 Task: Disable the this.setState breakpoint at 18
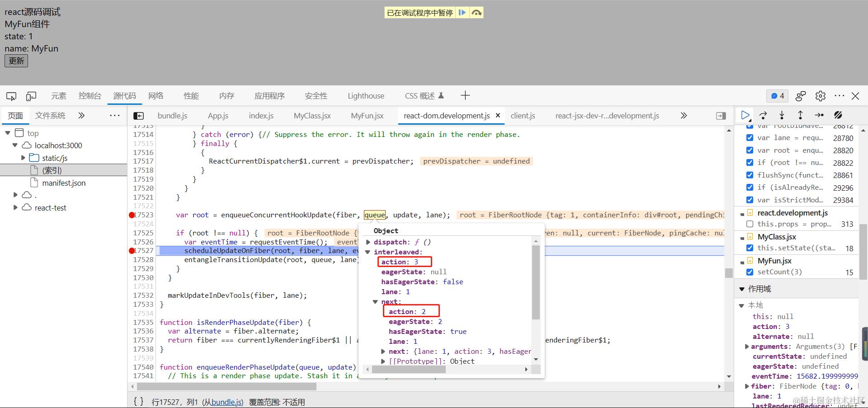pyautogui.click(x=750, y=248)
